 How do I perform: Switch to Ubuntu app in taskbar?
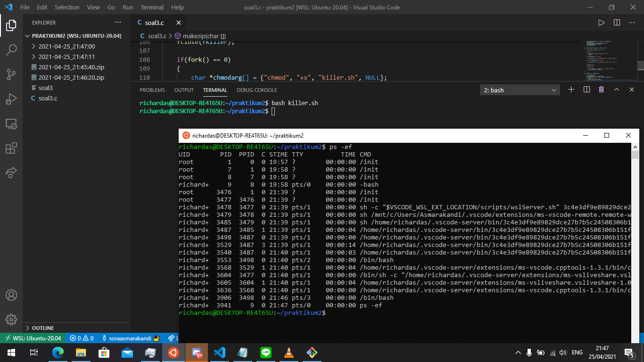[x=173, y=352]
